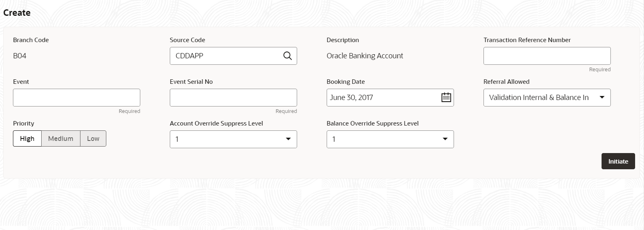Set Priority to Low
This screenshot has width=644, height=230.
pos(93,138)
